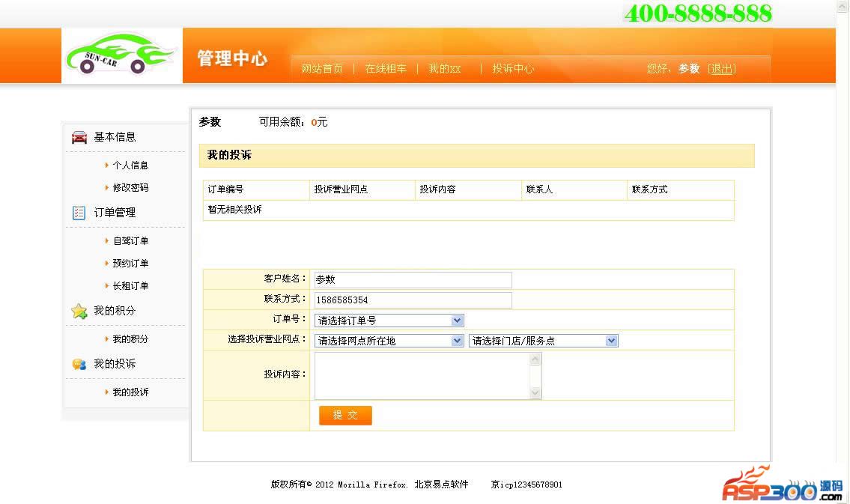
Task: Open 个人信息 in the sidebar
Action: click(130, 166)
